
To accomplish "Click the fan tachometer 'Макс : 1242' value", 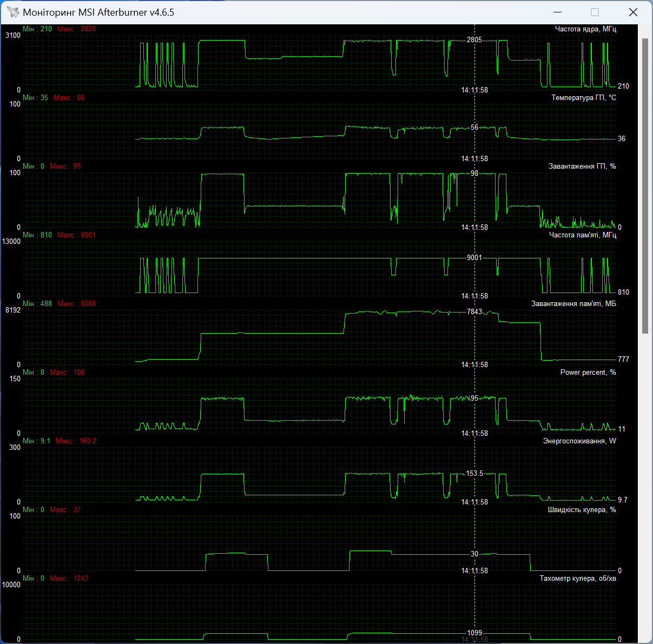I will [69, 578].
